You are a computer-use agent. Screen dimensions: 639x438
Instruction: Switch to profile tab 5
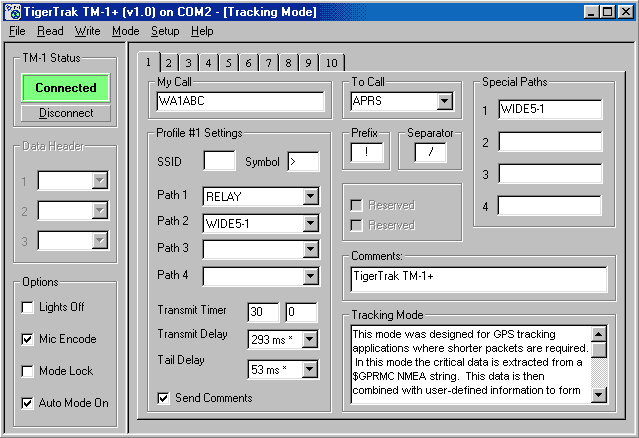(228, 63)
